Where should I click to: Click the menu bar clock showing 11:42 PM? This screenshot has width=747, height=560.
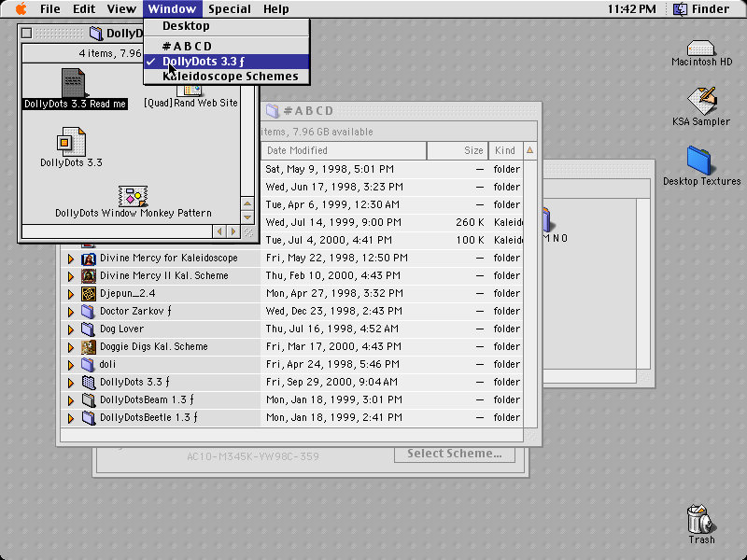coord(632,9)
